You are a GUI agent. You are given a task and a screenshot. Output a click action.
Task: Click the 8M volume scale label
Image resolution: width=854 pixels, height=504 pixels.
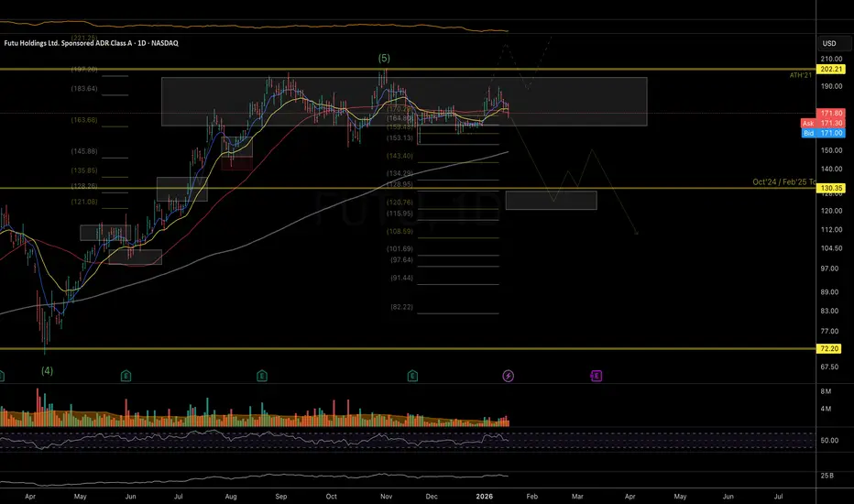coord(826,391)
